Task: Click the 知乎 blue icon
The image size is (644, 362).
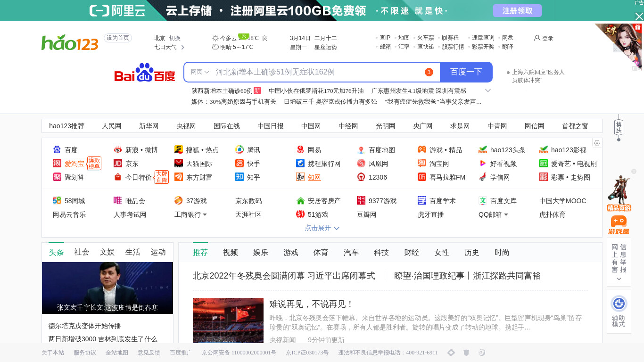Action: click(239, 177)
